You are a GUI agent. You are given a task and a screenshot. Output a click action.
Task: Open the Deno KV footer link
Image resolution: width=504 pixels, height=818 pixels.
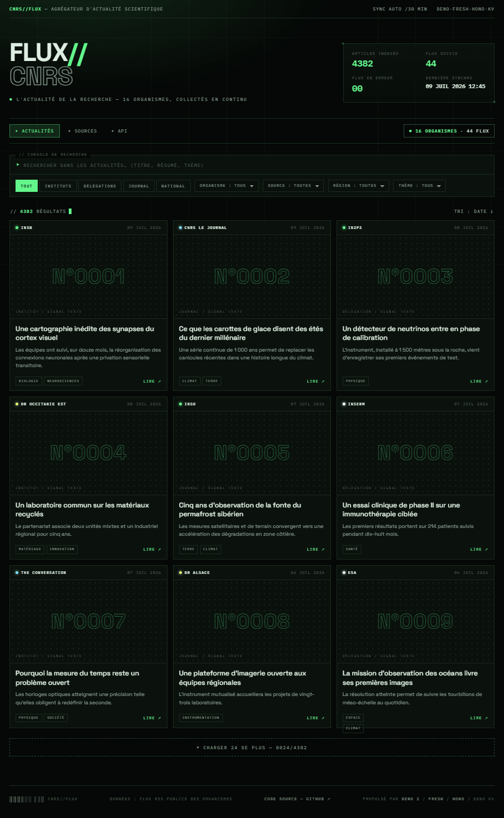point(483,799)
